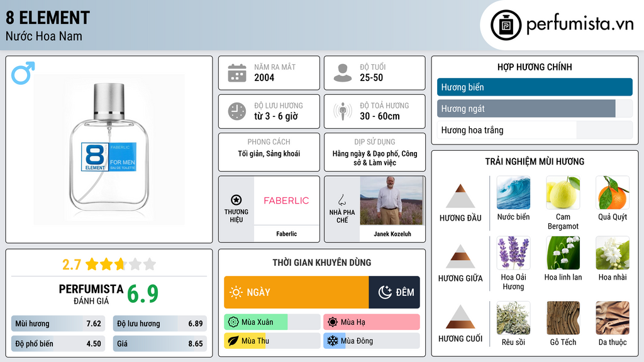Screen dimensions: 644x362
Task: Click the 2.7 star rating number
Action: click(x=72, y=265)
